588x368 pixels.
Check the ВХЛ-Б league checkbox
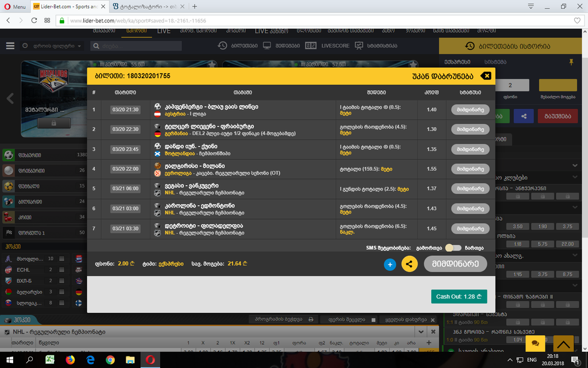[x=61, y=281]
